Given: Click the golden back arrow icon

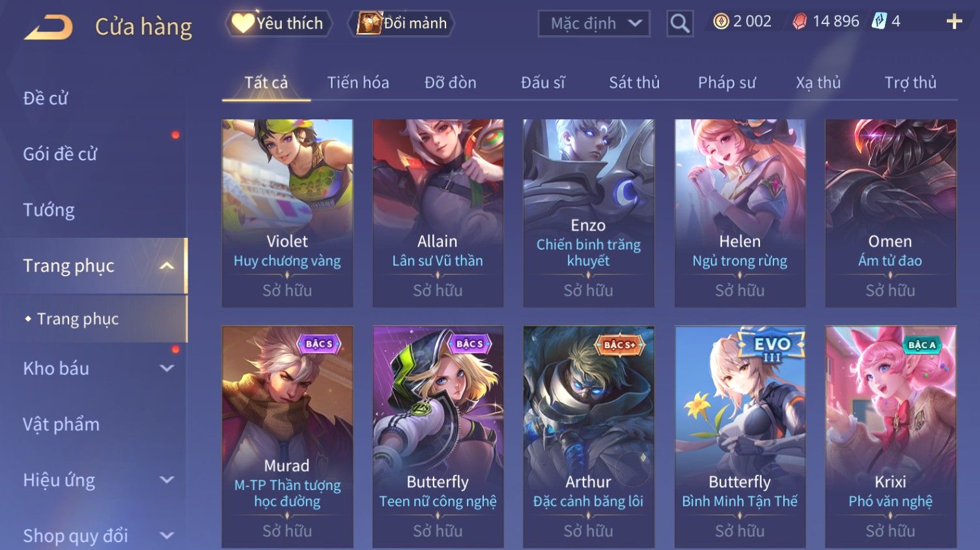Looking at the screenshot, I should tap(49, 27).
